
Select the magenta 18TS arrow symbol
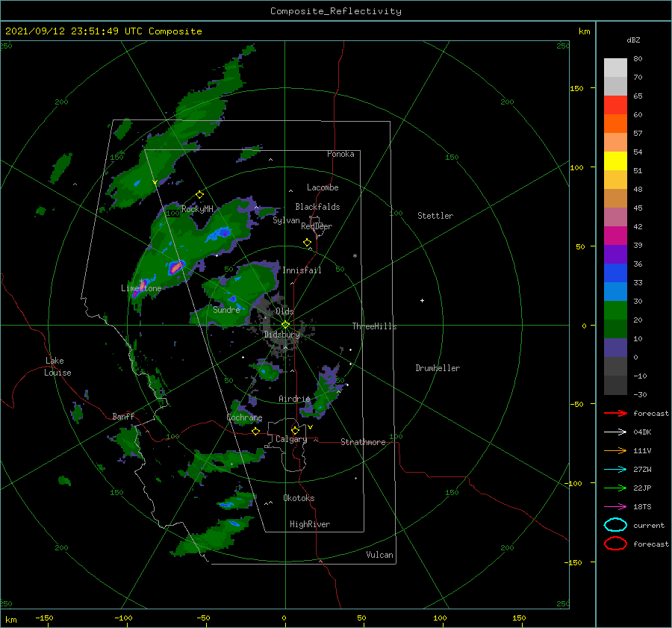pyautogui.click(x=615, y=507)
